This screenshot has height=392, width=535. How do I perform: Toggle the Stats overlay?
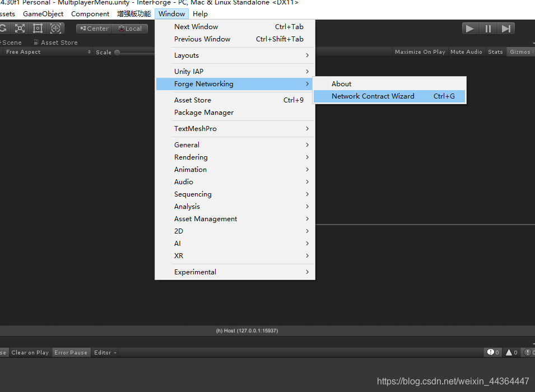tap(495, 52)
